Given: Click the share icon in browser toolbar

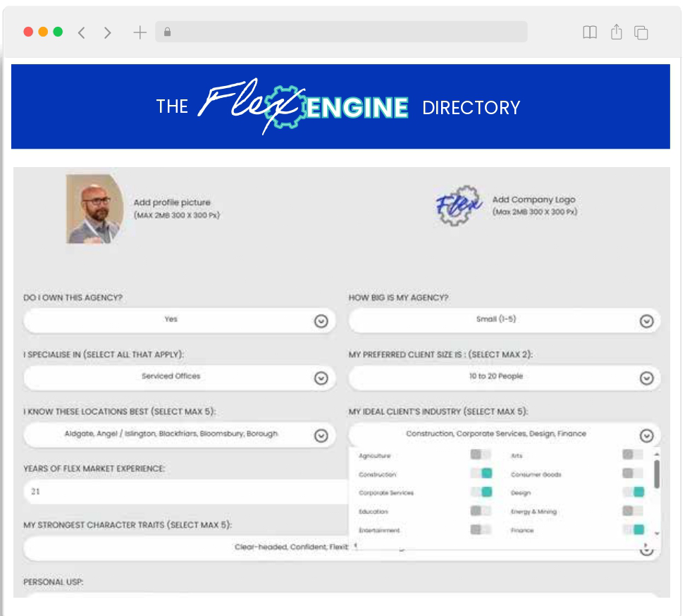Looking at the screenshot, I should pyautogui.click(x=616, y=32).
